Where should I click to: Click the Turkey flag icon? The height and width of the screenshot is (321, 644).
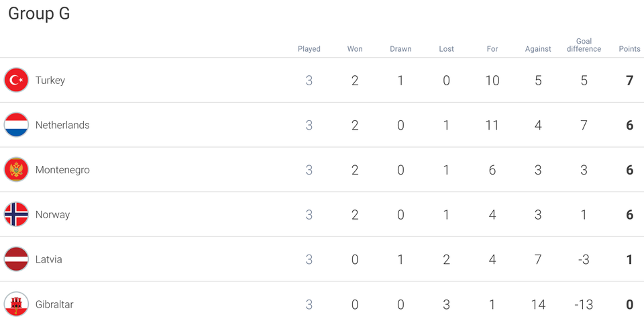16,80
